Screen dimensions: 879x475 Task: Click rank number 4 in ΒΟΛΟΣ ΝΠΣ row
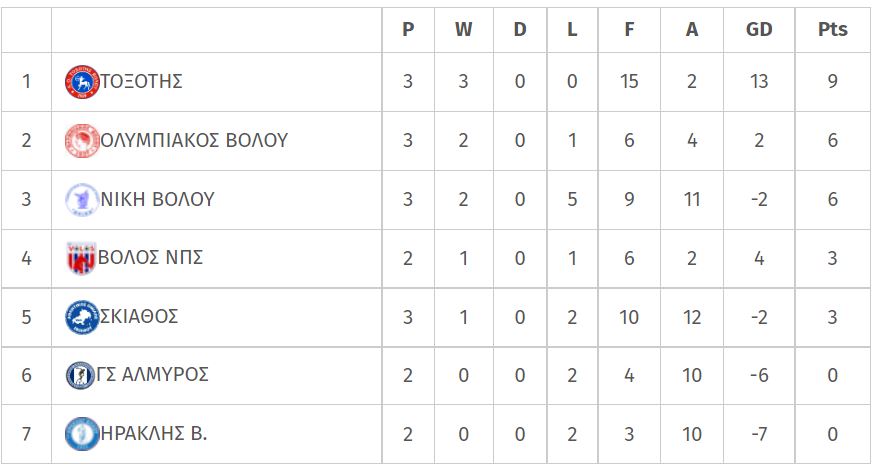coord(26,259)
